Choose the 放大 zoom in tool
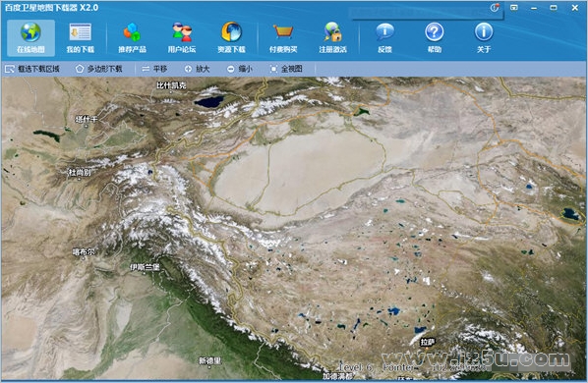 pos(197,69)
